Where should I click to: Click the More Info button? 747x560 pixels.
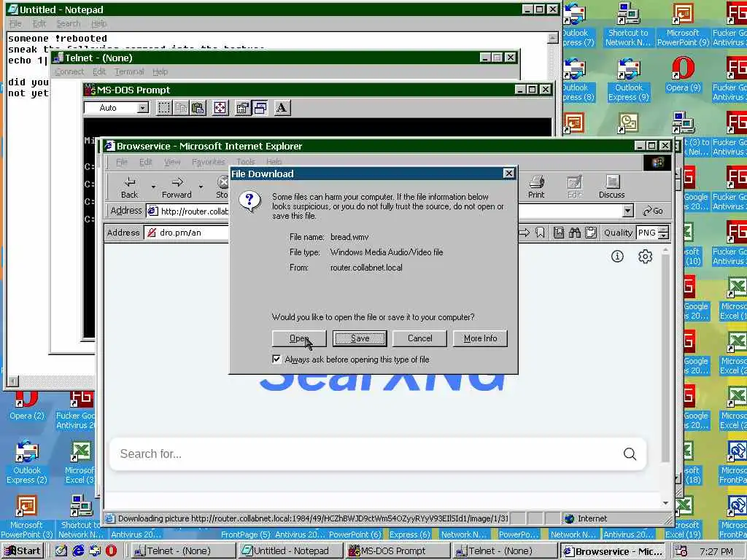(x=480, y=338)
